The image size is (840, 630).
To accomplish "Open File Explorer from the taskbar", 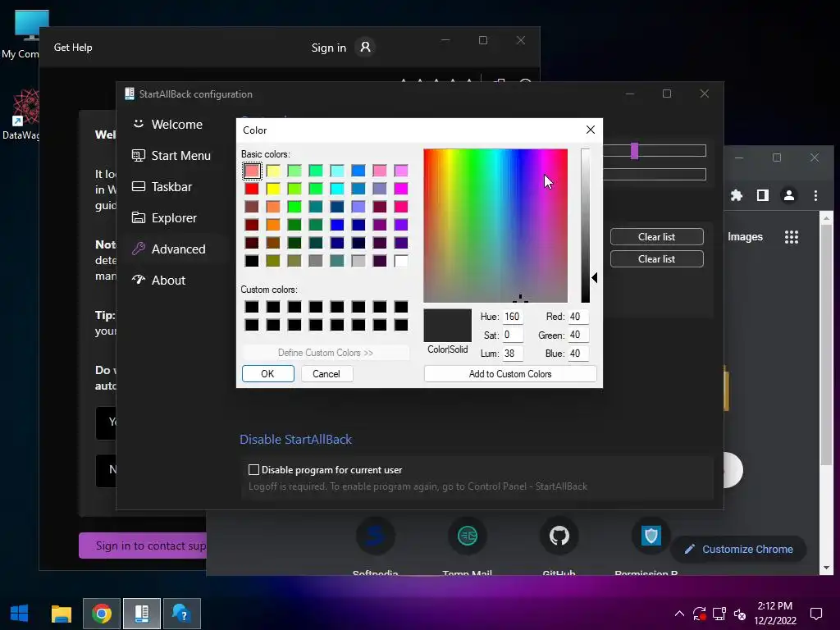I will tap(61, 614).
